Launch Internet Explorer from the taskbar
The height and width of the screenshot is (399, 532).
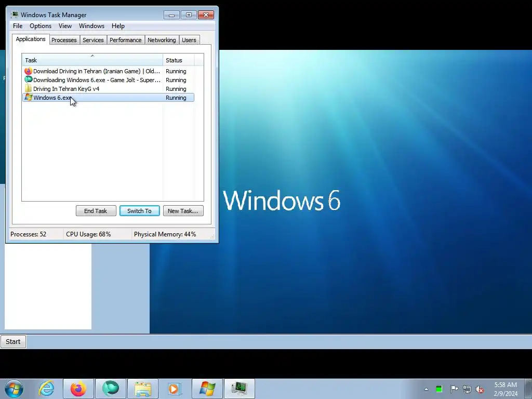(46, 389)
